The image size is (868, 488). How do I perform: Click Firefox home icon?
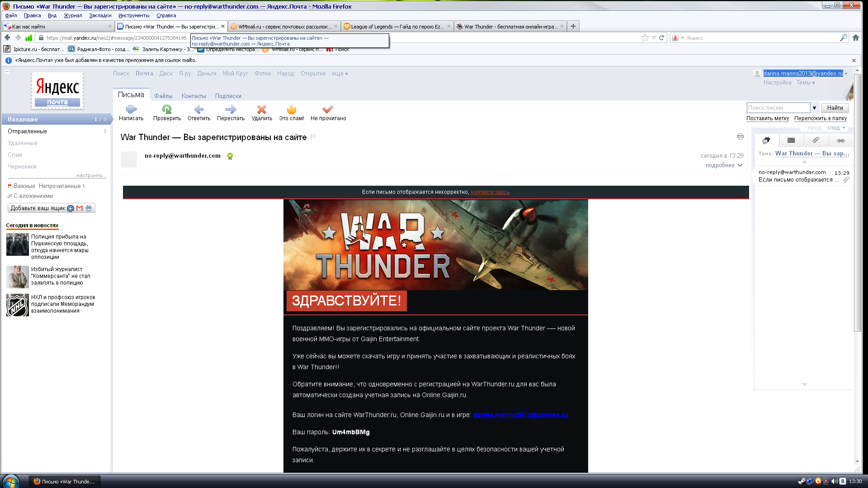coord(856,38)
